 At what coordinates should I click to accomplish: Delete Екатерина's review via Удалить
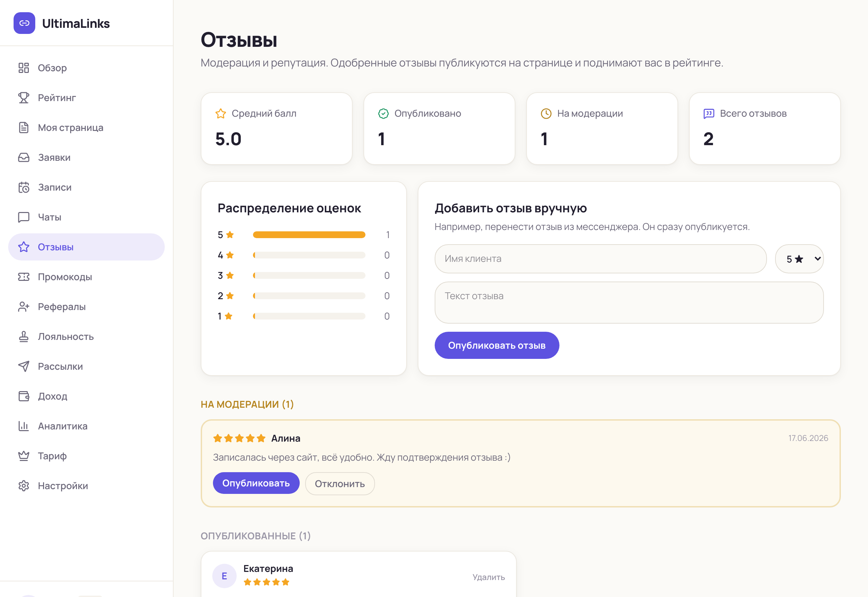[x=489, y=577]
